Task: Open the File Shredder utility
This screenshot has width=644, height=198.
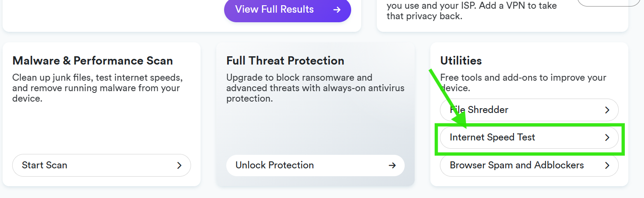Action: [x=529, y=110]
